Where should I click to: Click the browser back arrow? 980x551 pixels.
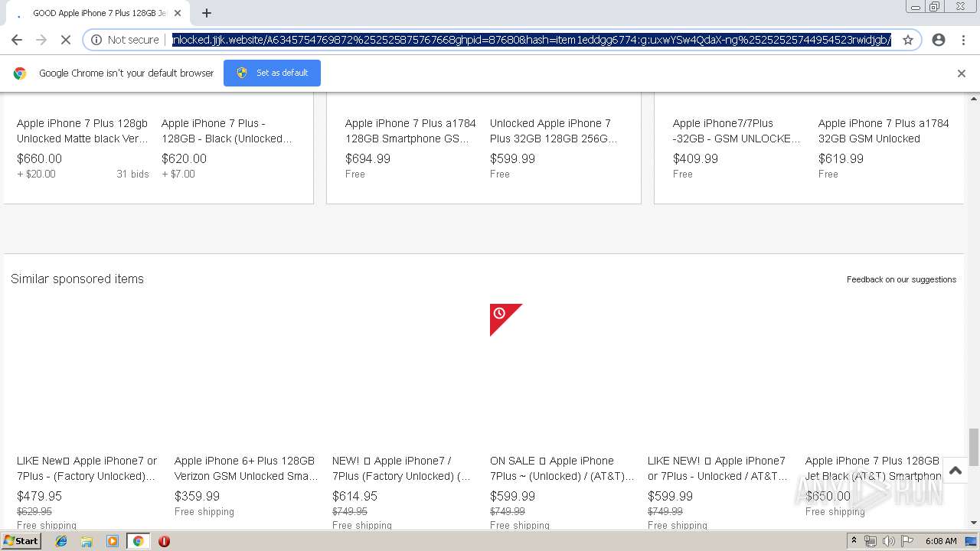point(17,40)
